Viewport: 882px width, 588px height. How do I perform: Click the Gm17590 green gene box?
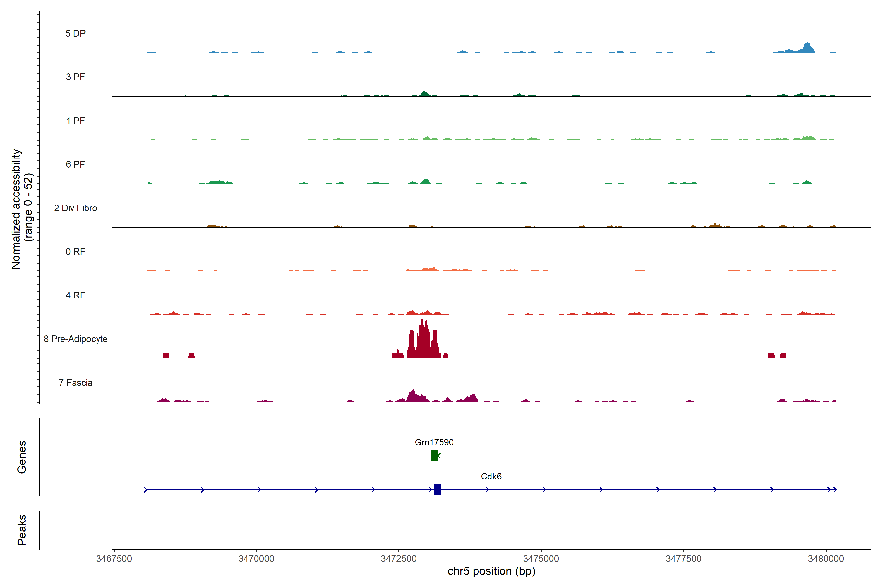[x=434, y=455]
